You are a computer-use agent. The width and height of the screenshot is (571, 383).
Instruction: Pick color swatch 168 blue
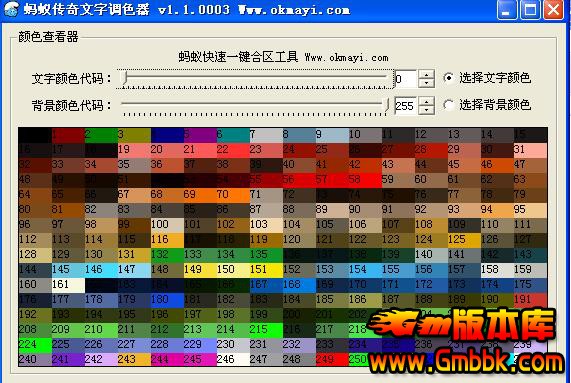tap(299, 285)
